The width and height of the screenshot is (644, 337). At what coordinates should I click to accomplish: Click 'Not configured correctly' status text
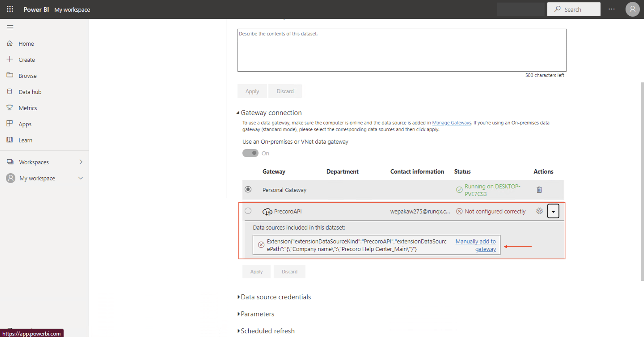click(495, 211)
